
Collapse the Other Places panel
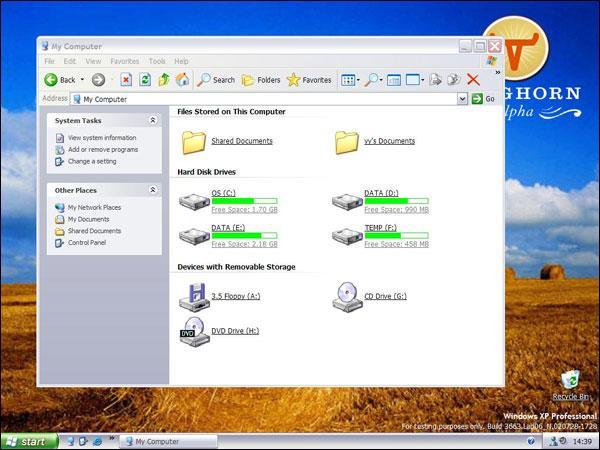pyautogui.click(x=153, y=190)
